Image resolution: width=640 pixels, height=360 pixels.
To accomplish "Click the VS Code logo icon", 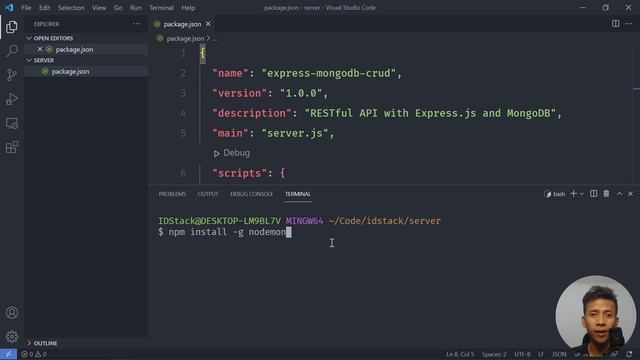I will (x=9, y=8).
